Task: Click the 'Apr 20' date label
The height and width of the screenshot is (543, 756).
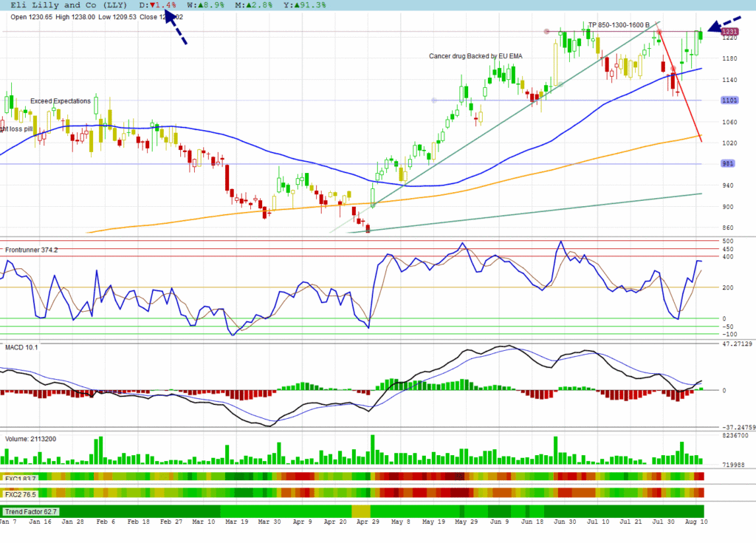Action: [x=335, y=522]
